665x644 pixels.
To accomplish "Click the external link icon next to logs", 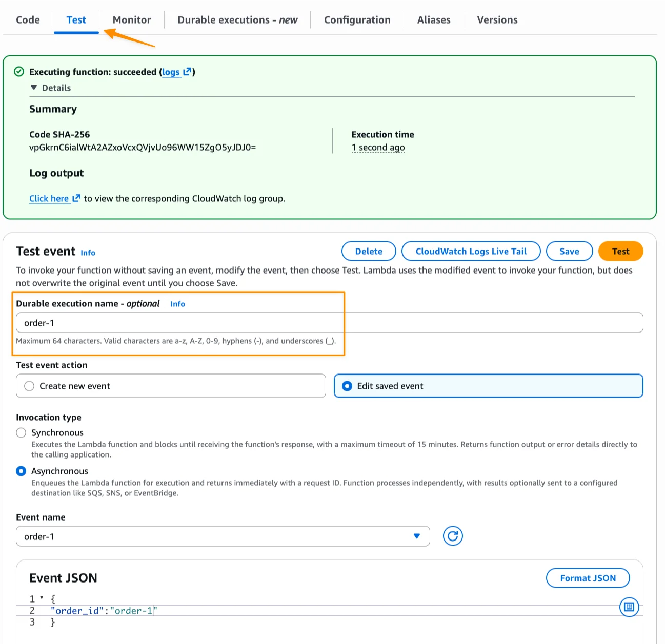I will (187, 72).
